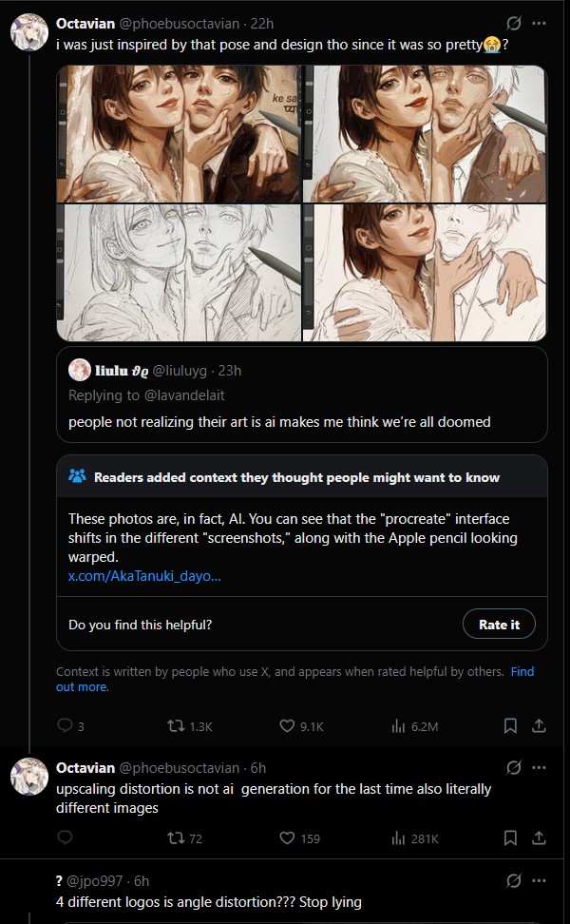Viewport: 570px width, 924px height.
Task: Repost the post with 72 reposts
Action: tap(185, 837)
